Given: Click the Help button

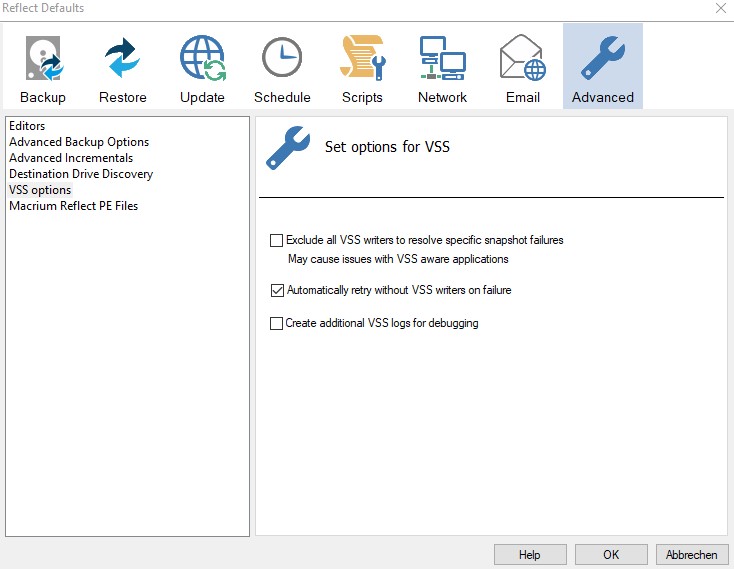Looking at the screenshot, I should click(530, 555).
